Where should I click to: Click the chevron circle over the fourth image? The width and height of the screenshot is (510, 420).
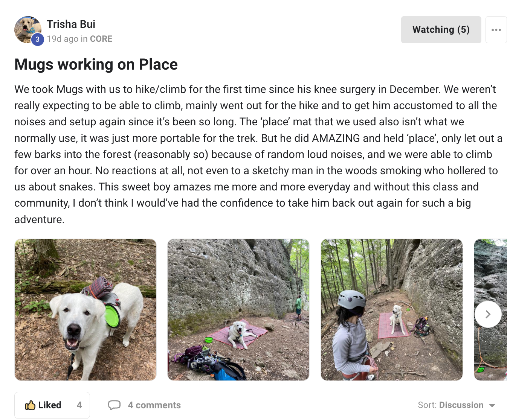(488, 314)
